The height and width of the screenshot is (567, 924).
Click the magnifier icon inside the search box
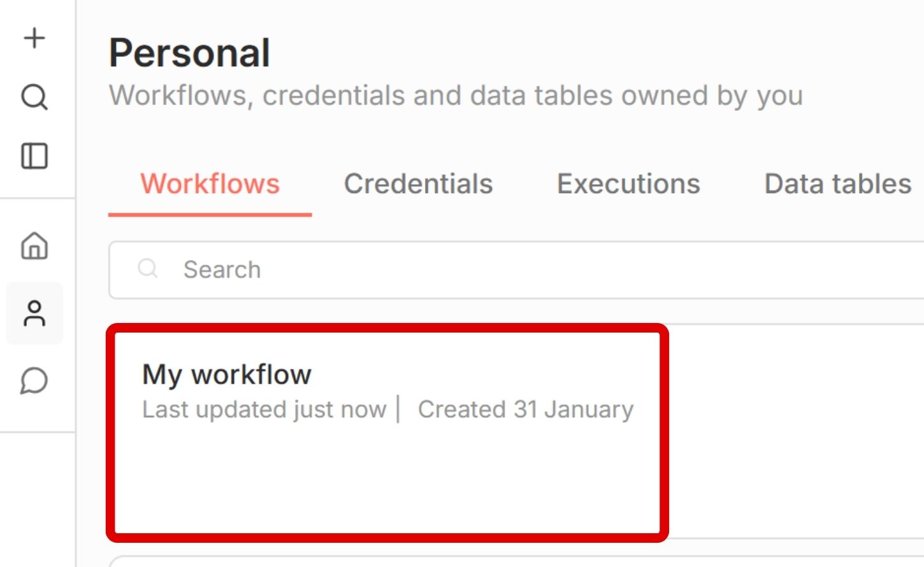tap(148, 269)
